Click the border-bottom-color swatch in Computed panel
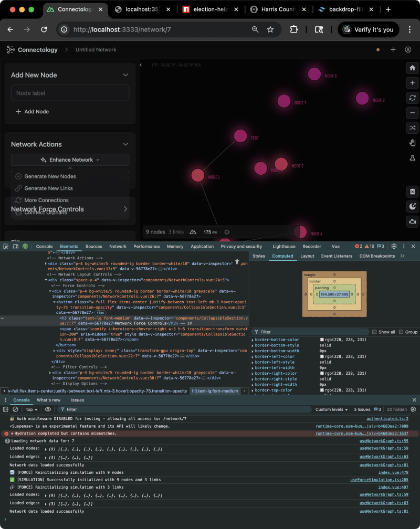The width and height of the screenshot is (420, 529). [x=322, y=339]
